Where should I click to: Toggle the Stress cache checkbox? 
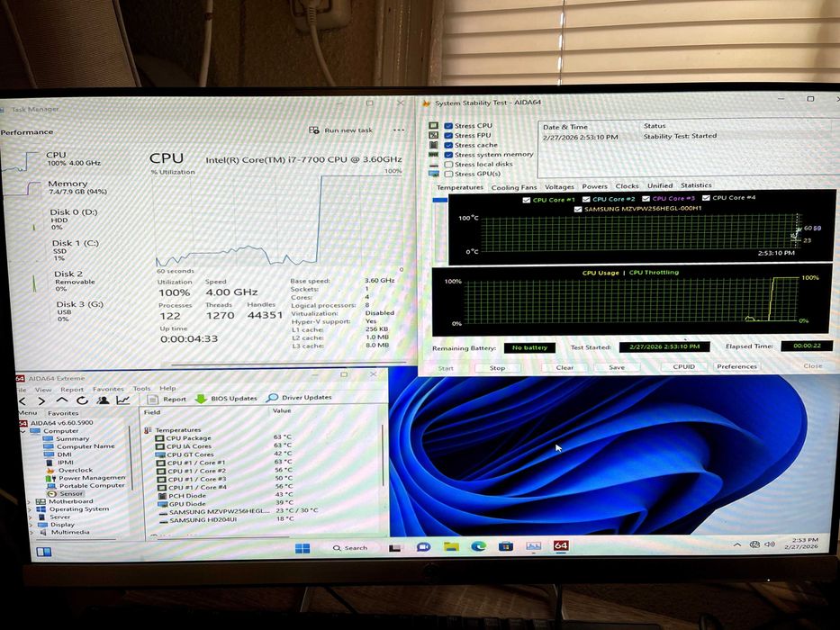(x=448, y=145)
